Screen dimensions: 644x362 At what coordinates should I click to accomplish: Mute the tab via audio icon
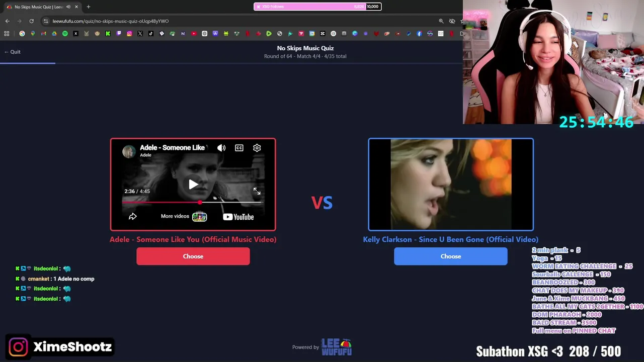[68, 7]
